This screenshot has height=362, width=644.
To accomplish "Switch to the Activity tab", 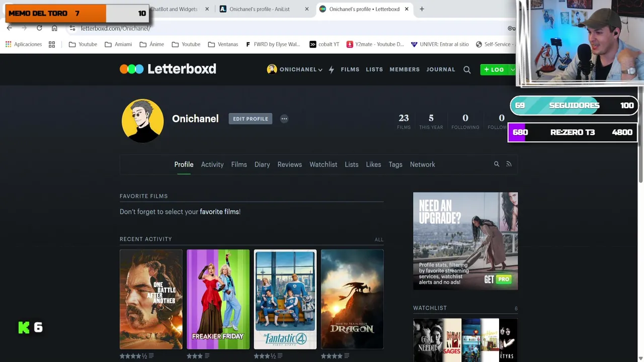I will pos(212,164).
